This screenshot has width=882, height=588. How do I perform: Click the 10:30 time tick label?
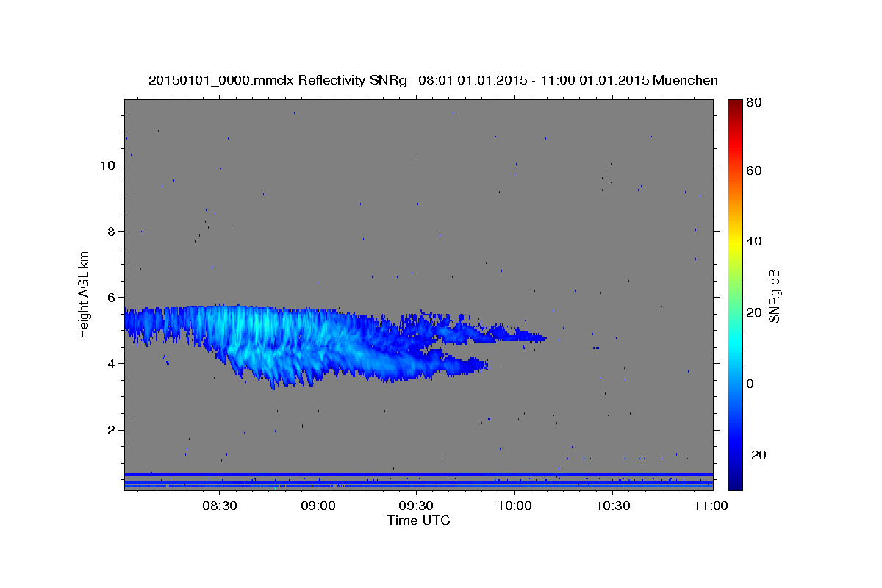coord(613,506)
